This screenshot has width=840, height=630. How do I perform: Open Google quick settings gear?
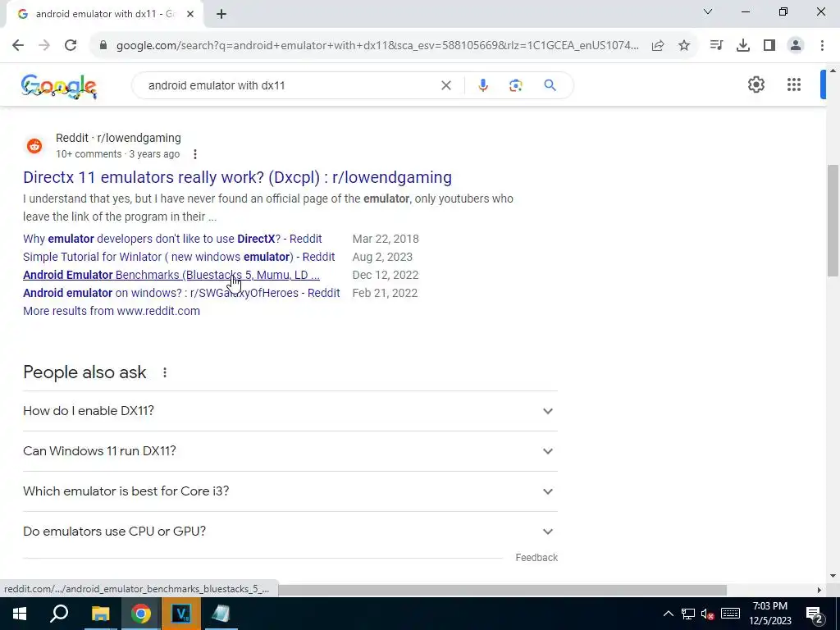pyautogui.click(x=756, y=84)
